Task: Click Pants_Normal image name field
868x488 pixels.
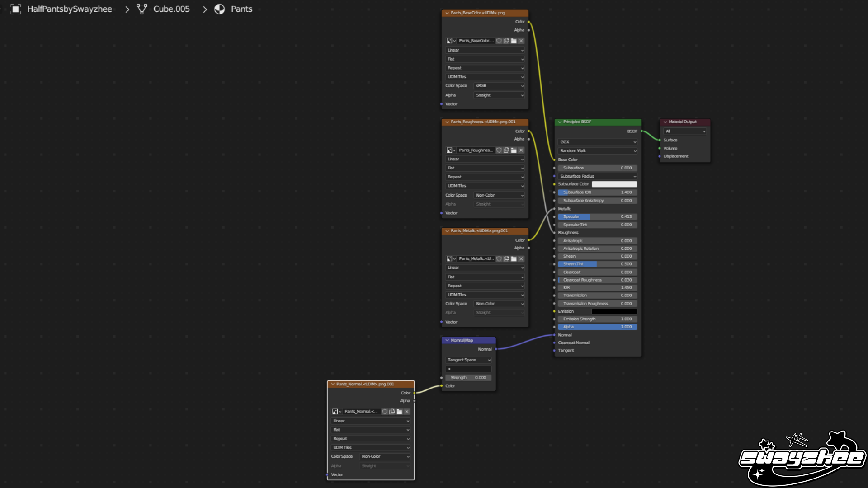Action: tap(362, 412)
